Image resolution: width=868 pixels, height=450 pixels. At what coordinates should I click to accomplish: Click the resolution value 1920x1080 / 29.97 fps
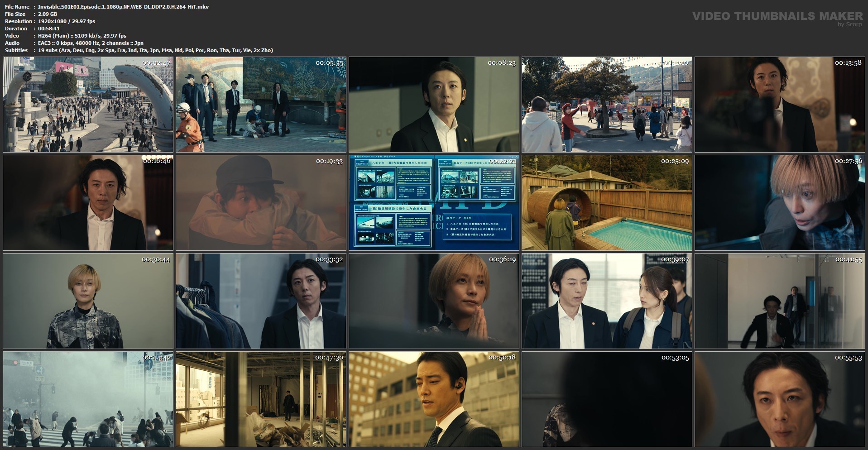67,21
